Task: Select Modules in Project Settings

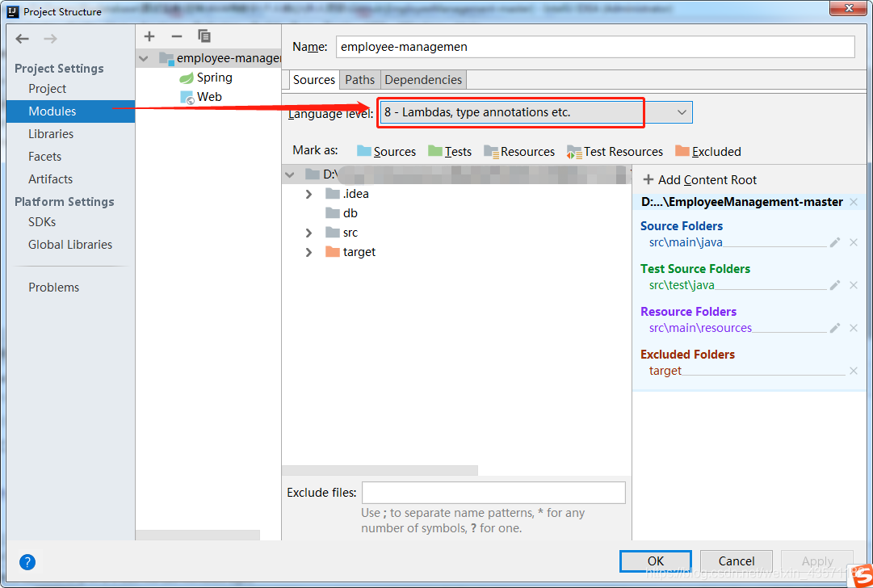Action: coord(71,111)
